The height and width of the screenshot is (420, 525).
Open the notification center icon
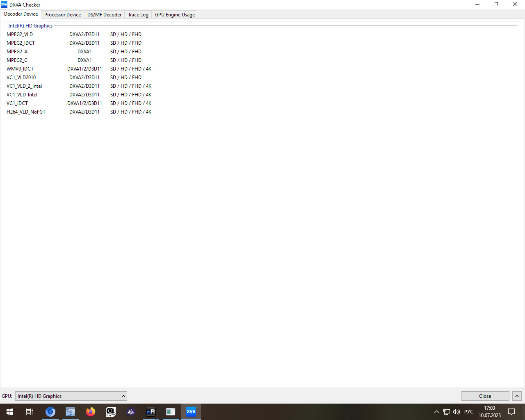[511, 412]
